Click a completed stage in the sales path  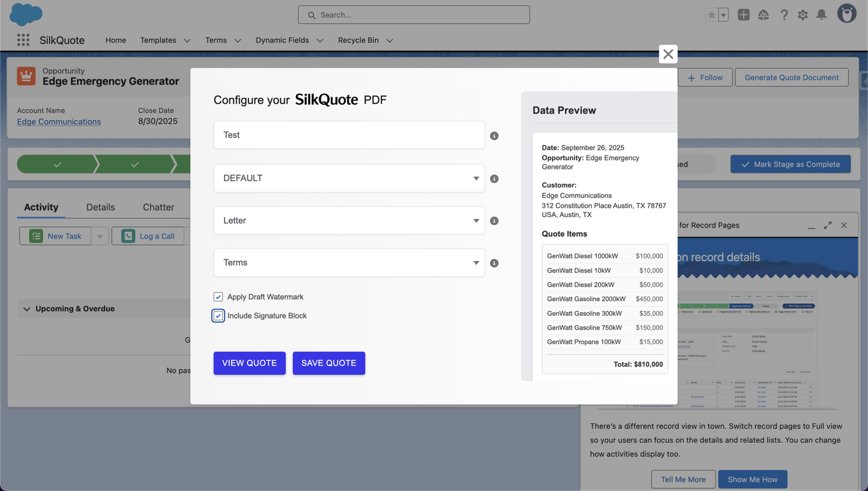[56, 164]
